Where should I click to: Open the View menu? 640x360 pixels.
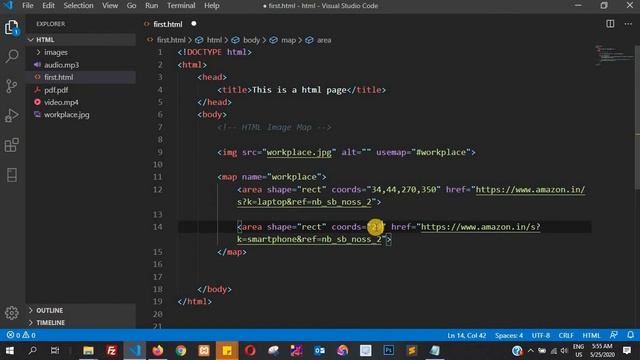(x=110, y=6)
